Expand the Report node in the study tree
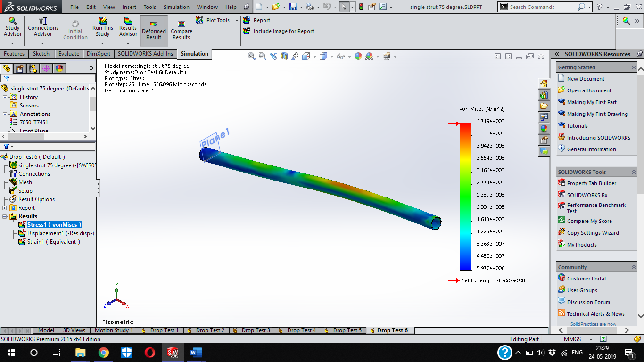644x362 pixels. pyautogui.click(x=5, y=208)
